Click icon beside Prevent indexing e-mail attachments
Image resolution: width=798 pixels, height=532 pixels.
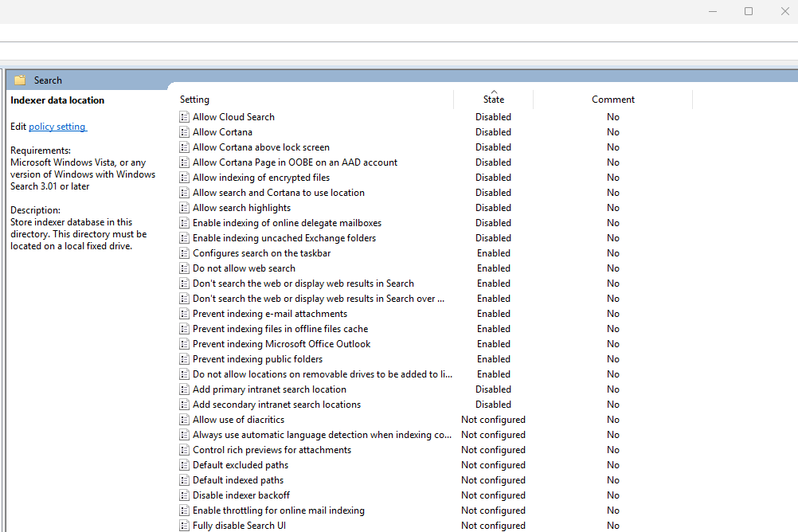pos(184,314)
